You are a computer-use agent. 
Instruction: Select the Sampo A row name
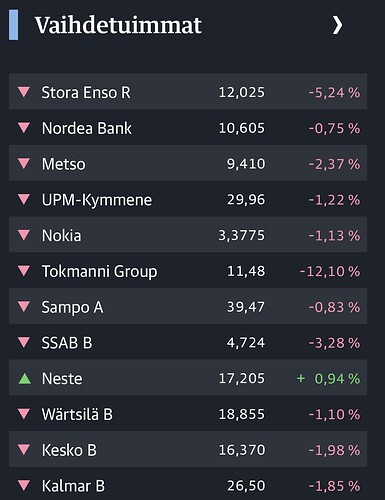tap(72, 307)
